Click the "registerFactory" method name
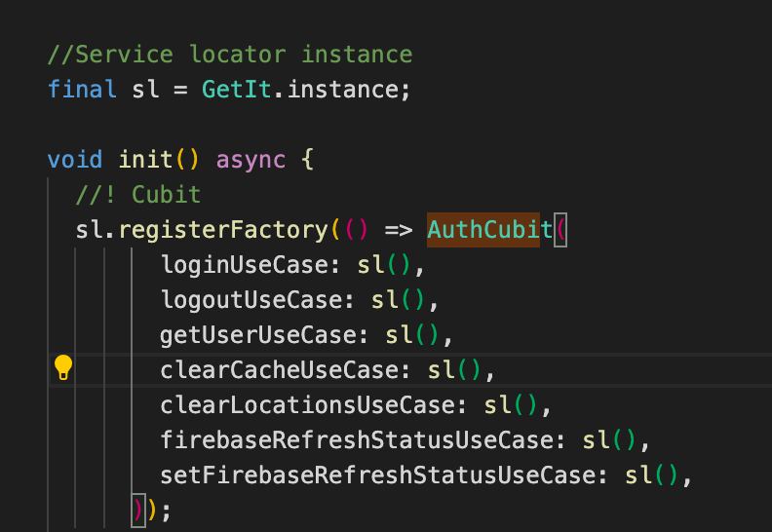This screenshot has width=772, height=532. coord(223,230)
